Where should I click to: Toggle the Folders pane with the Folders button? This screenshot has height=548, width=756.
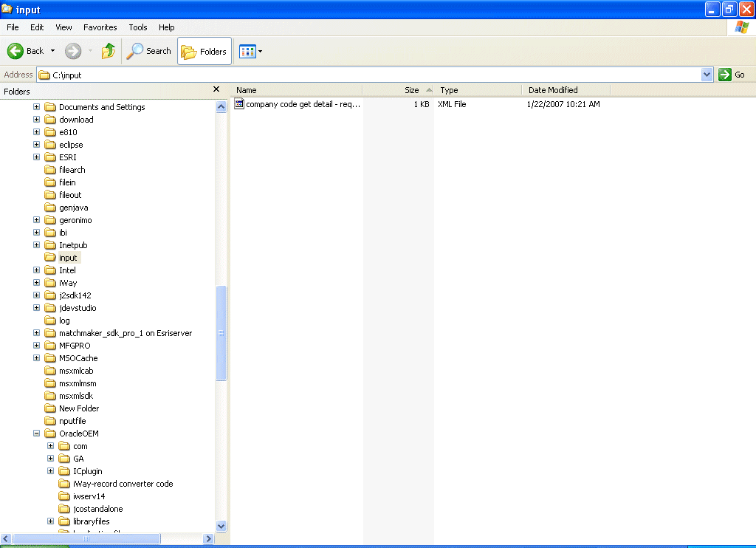tap(204, 51)
